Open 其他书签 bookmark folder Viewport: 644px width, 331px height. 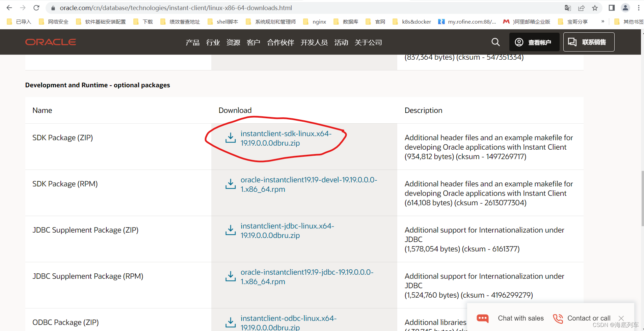click(629, 22)
